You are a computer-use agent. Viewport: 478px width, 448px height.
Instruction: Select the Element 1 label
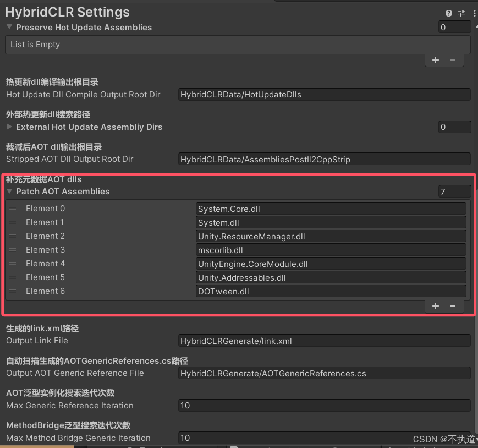45,222
